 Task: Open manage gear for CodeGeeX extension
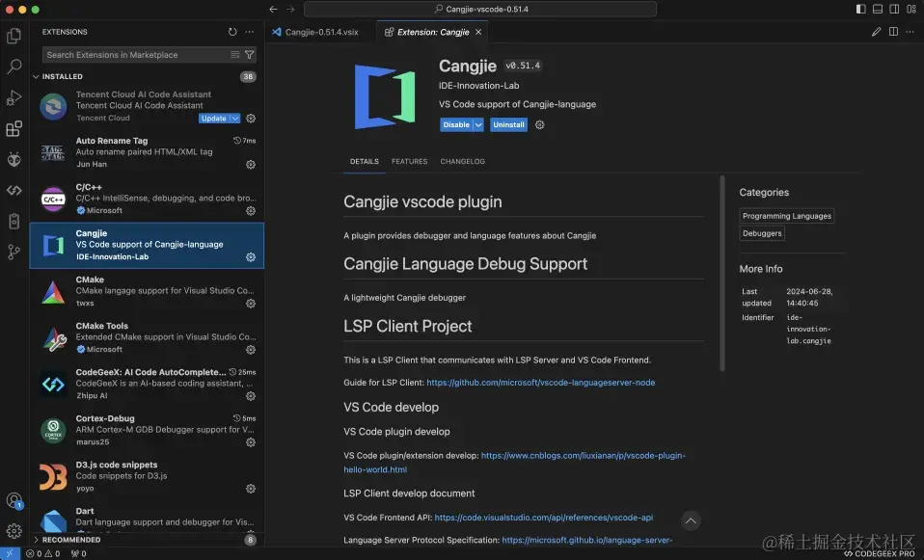[x=251, y=396]
